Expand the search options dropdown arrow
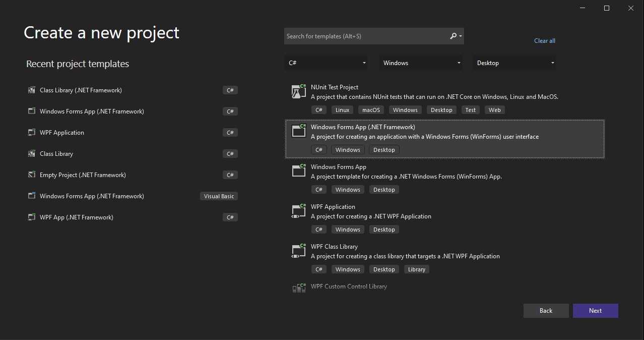The width and height of the screenshot is (644, 340). (x=461, y=36)
